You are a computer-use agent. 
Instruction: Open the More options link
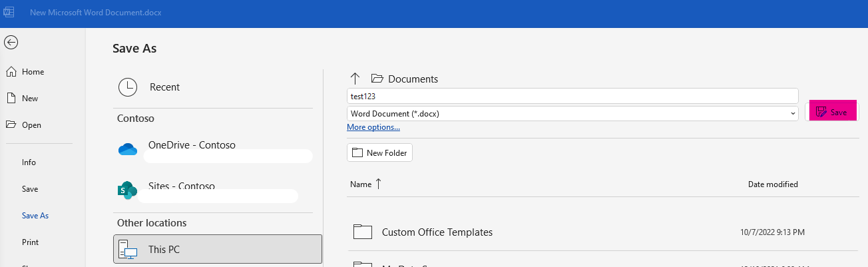point(373,127)
